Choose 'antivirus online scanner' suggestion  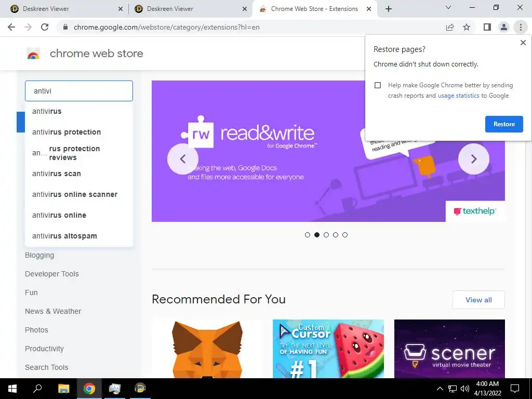click(79, 194)
